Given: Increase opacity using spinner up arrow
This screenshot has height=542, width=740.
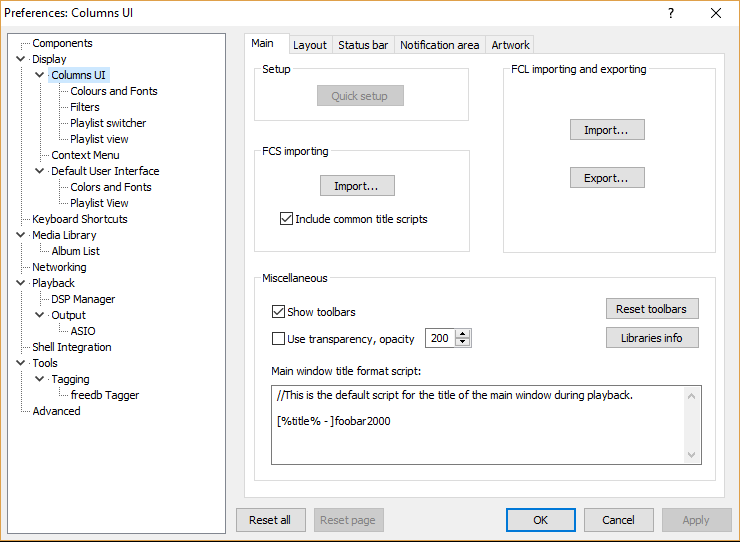Looking at the screenshot, I should pyautogui.click(x=463, y=334).
